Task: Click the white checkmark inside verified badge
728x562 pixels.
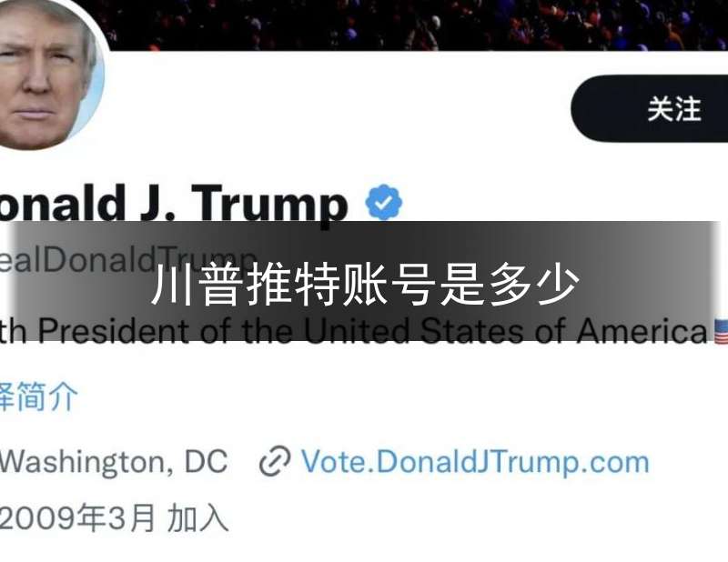Action: click(383, 203)
